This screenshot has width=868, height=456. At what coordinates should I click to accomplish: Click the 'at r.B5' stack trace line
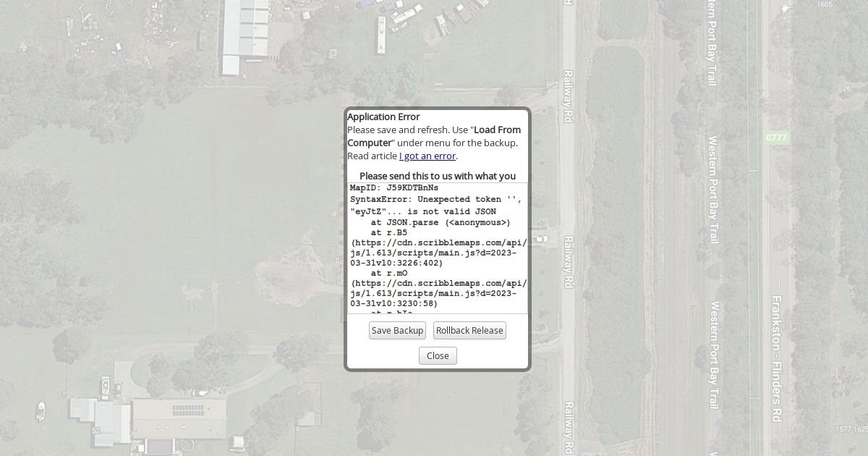point(389,232)
